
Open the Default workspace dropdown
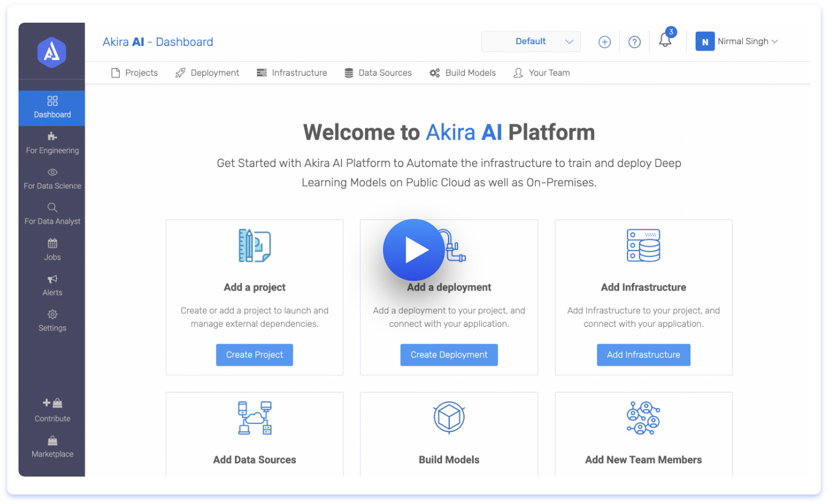(531, 42)
